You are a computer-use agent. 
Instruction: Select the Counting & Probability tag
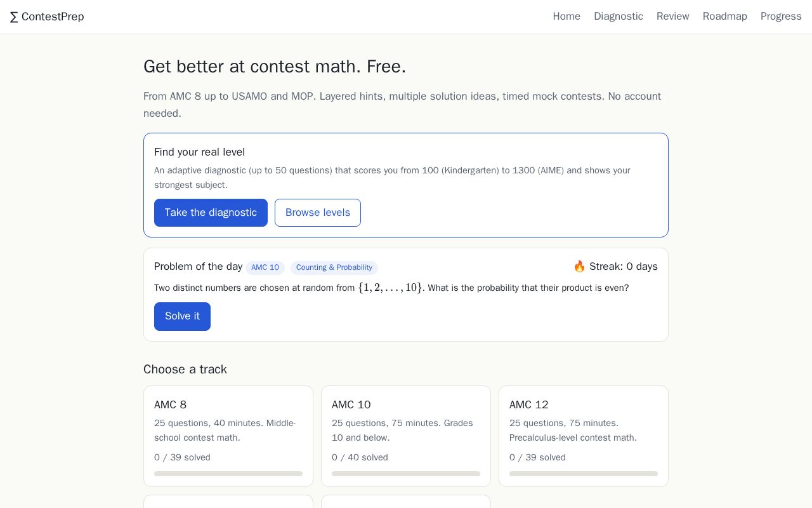[334, 267]
